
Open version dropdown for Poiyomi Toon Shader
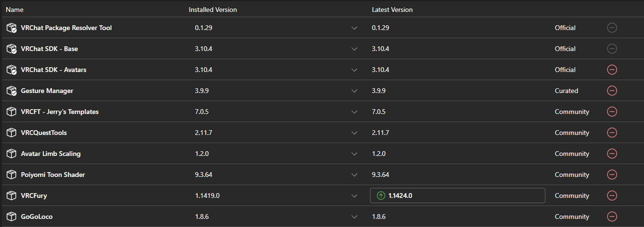point(354,175)
